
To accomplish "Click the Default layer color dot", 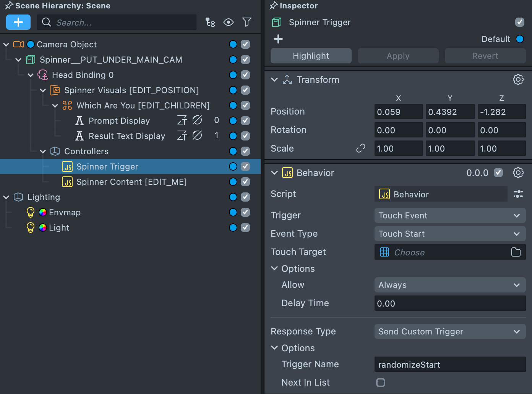I will click(x=520, y=39).
